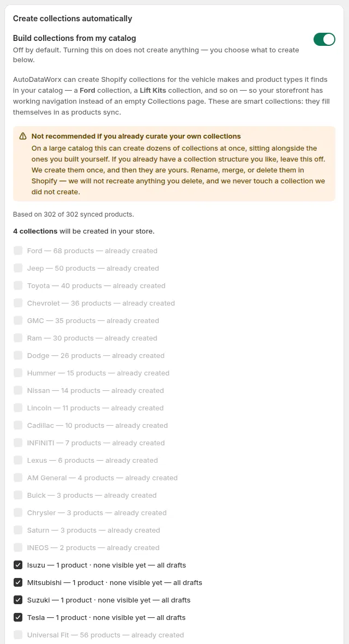Screen dimensions: 349x644
Task: Click the Create collections automatically heading
Action: (73, 19)
